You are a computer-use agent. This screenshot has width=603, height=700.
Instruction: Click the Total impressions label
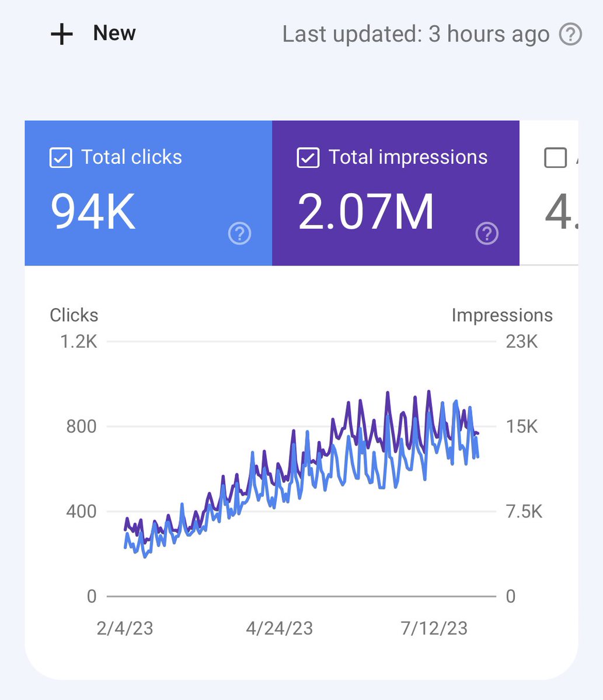click(408, 157)
